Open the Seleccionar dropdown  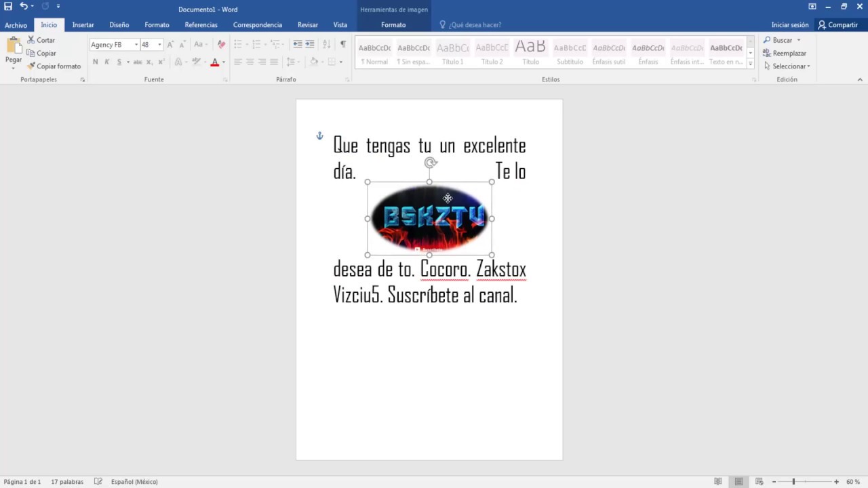tap(787, 66)
